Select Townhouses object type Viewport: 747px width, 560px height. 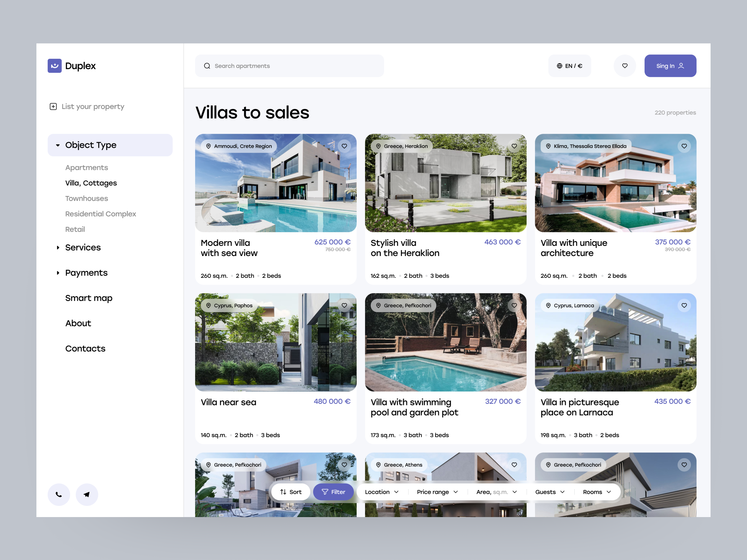[x=87, y=198]
